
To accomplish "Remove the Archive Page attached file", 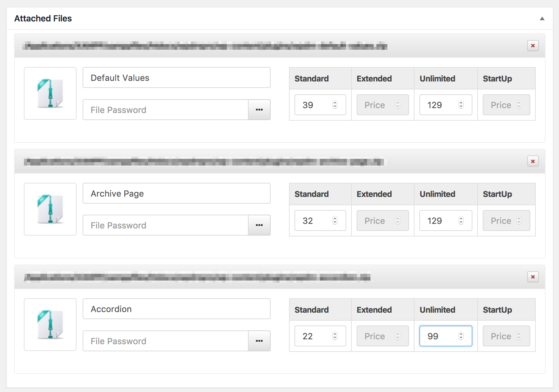I will 533,161.
